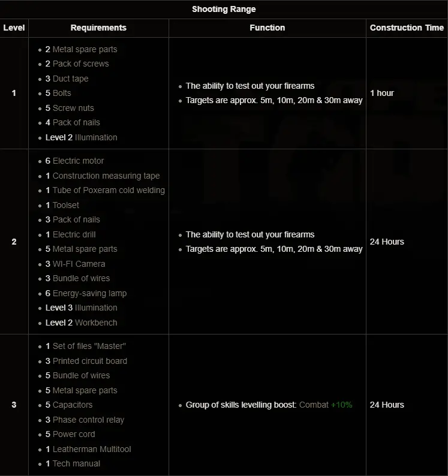The image size is (448, 476).
Task: Open the Electric drill item link
Action: pos(74,234)
